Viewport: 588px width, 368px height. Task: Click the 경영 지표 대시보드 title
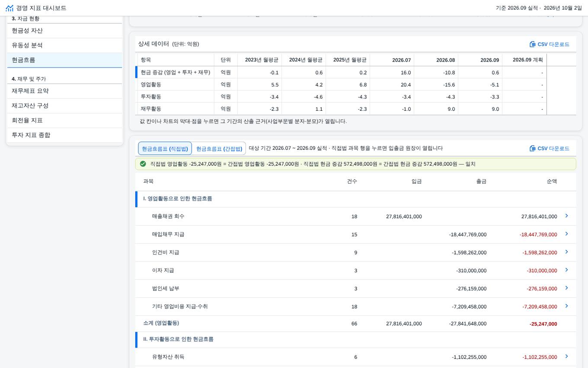point(42,8)
